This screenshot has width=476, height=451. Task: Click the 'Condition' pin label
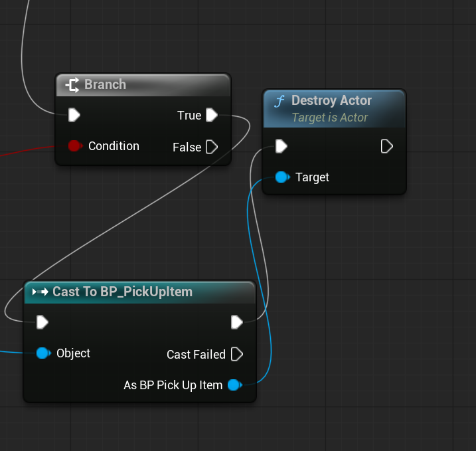tap(114, 146)
